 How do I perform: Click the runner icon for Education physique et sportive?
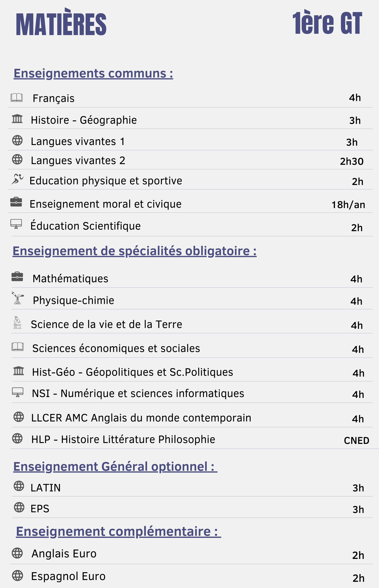pos(17,179)
